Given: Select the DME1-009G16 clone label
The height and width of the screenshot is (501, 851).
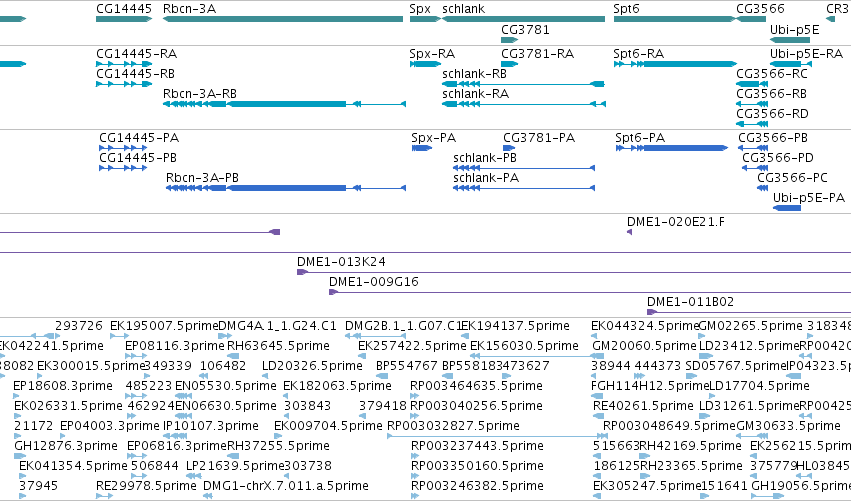Looking at the screenshot, I should coord(373,282).
